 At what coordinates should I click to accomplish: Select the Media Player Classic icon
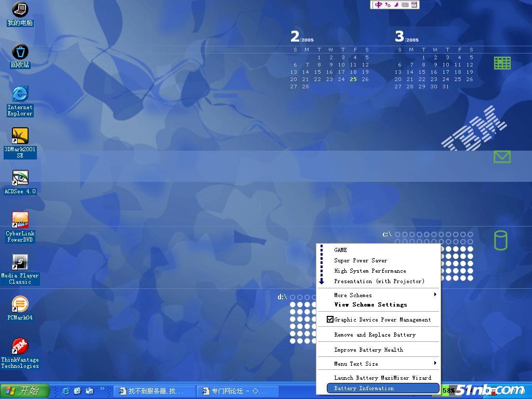pyautogui.click(x=20, y=262)
